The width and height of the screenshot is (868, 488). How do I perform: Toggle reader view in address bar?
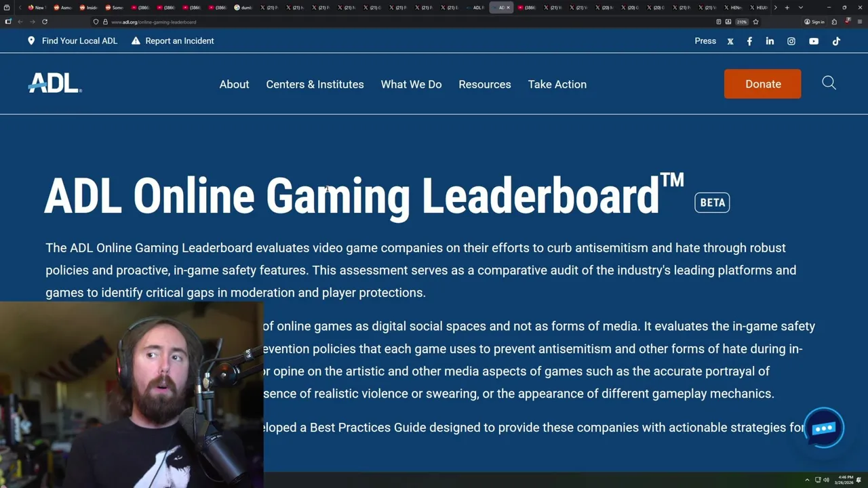click(719, 22)
